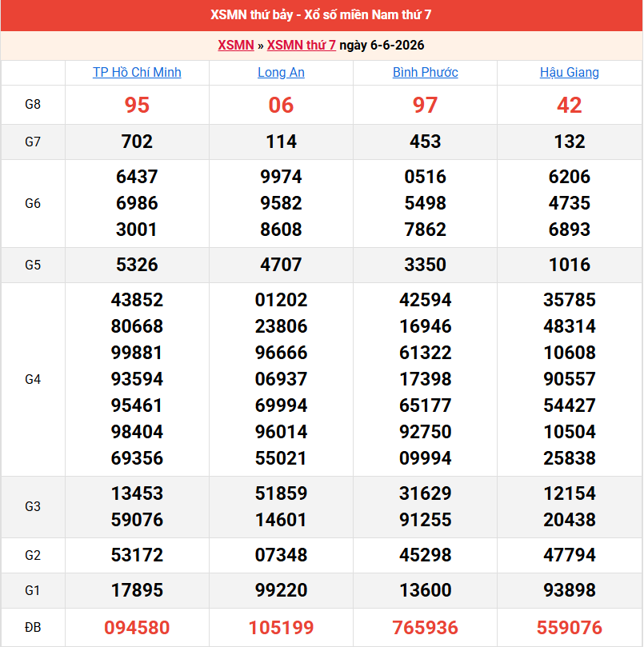Open the Long An column link
This screenshot has height=647, width=644.
pos(281,72)
